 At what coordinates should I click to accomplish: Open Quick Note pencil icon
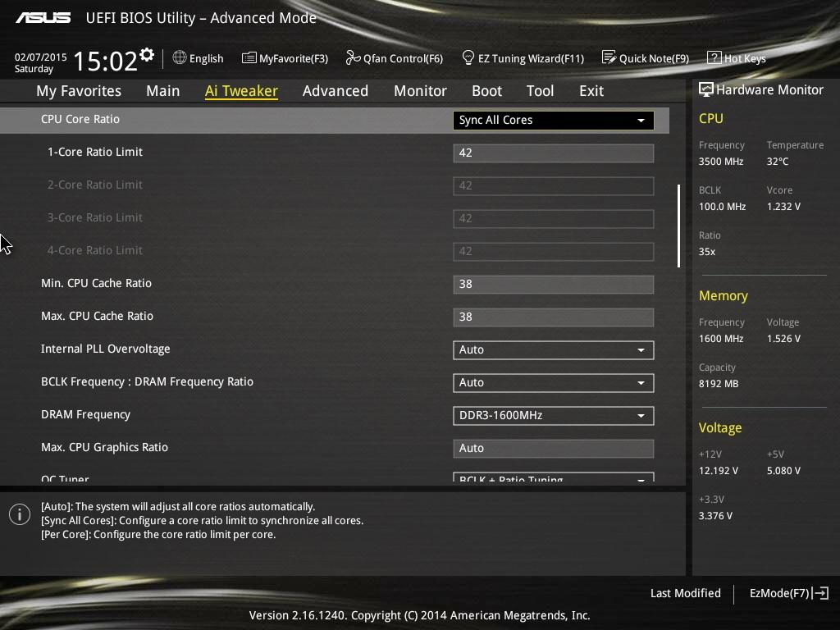(609, 57)
